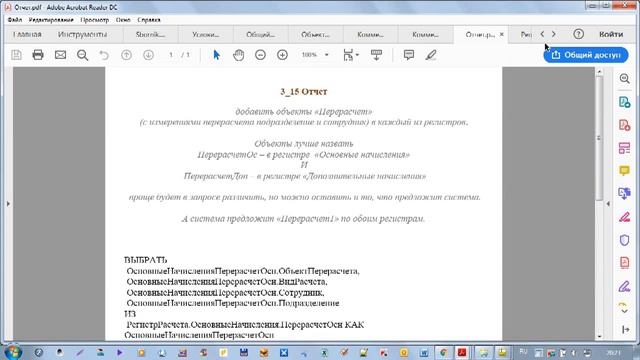Click the Windows Start button

point(13,352)
